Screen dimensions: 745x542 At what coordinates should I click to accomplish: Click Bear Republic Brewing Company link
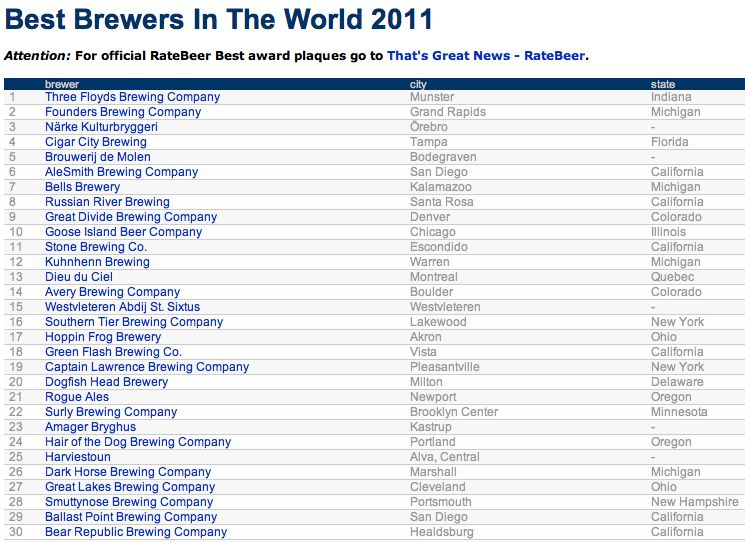[136, 532]
